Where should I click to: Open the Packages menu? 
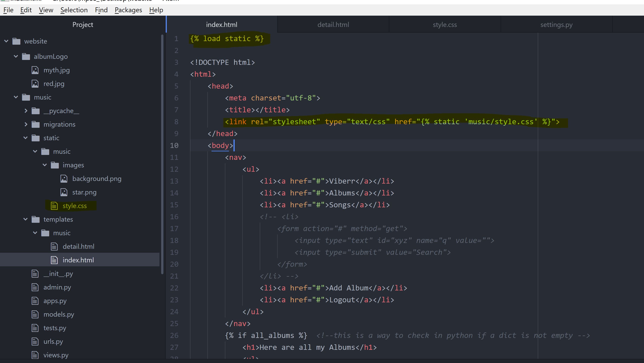point(128,10)
